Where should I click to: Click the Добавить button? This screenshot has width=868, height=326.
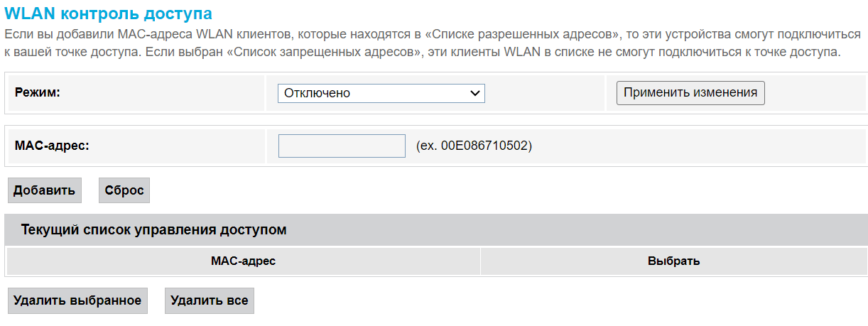point(44,190)
